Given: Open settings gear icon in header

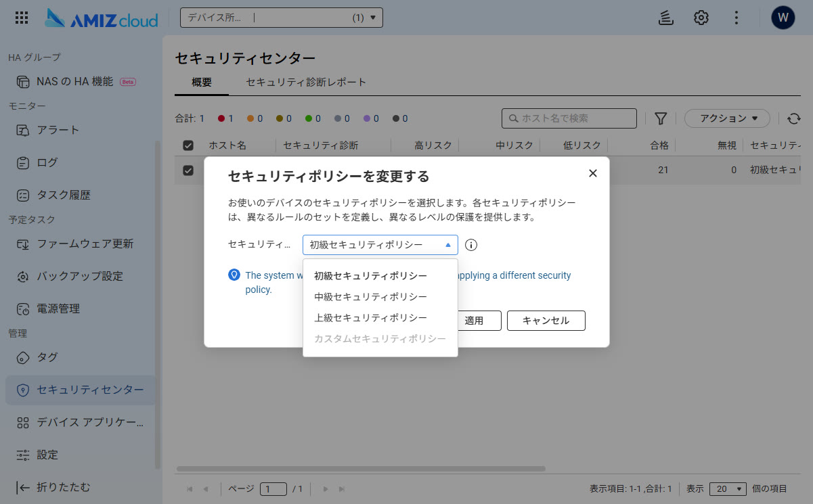Looking at the screenshot, I should pyautogui.click(x=701, y=18).
